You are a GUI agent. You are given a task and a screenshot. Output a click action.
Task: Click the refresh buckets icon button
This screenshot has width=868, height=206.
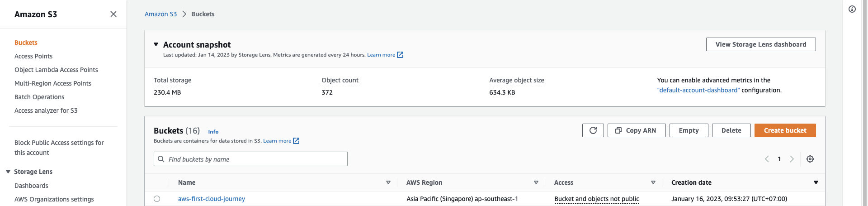pyautogui.click(x=593, y=130)
